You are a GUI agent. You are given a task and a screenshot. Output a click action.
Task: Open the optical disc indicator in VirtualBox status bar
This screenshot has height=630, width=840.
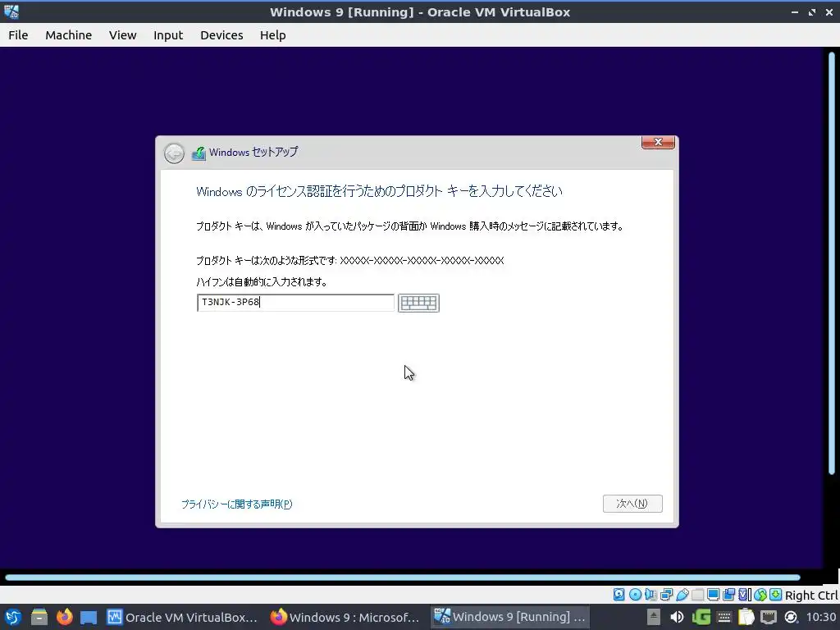[635, 595]
